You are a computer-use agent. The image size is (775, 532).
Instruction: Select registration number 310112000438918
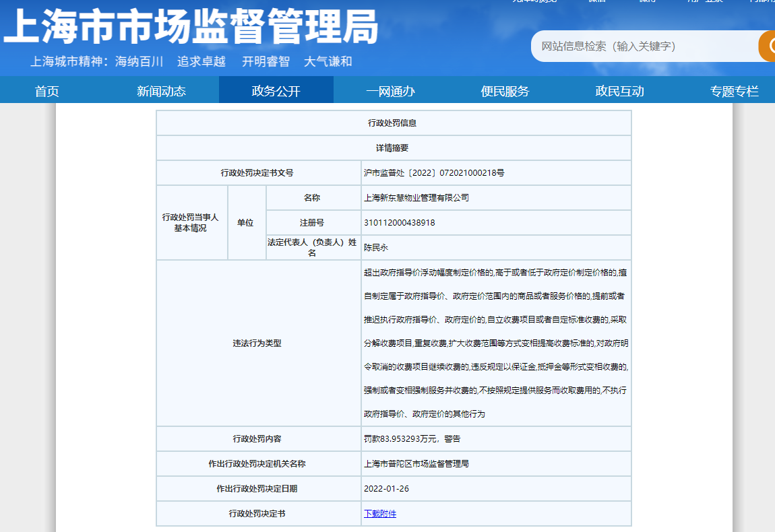pyautogui.click(x=400, y=223)
